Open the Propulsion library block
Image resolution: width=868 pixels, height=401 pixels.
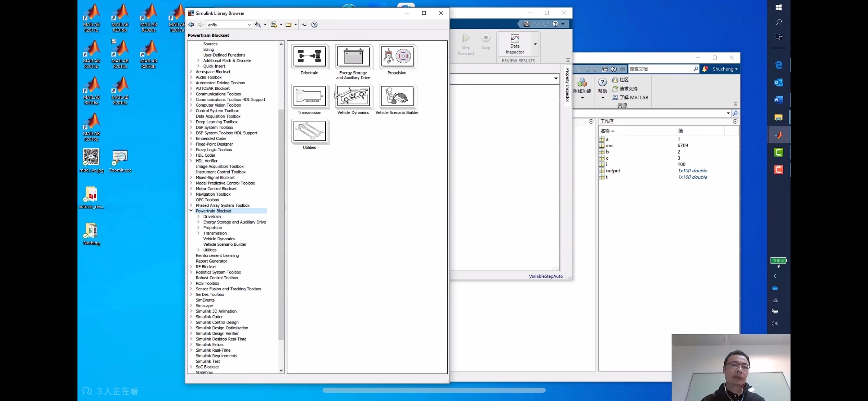click(x=397, y=57)
